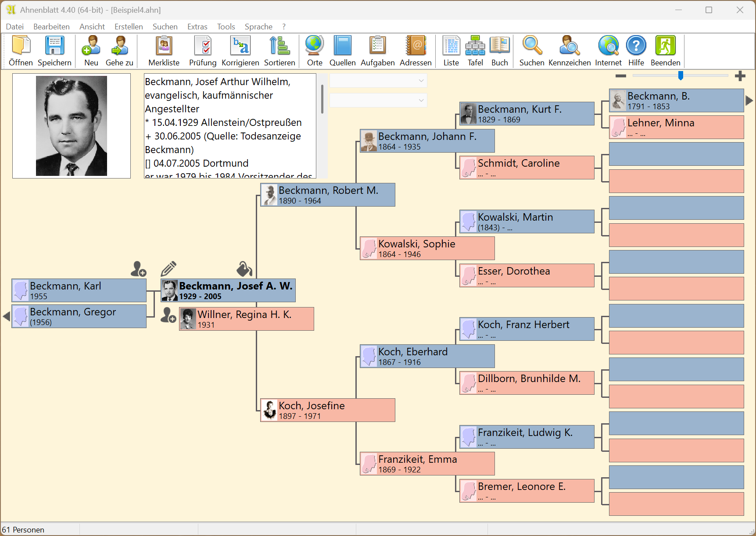Click the paint bucket icon above Josef
Viewport: 756px width, 536px height.
point(244,268)
